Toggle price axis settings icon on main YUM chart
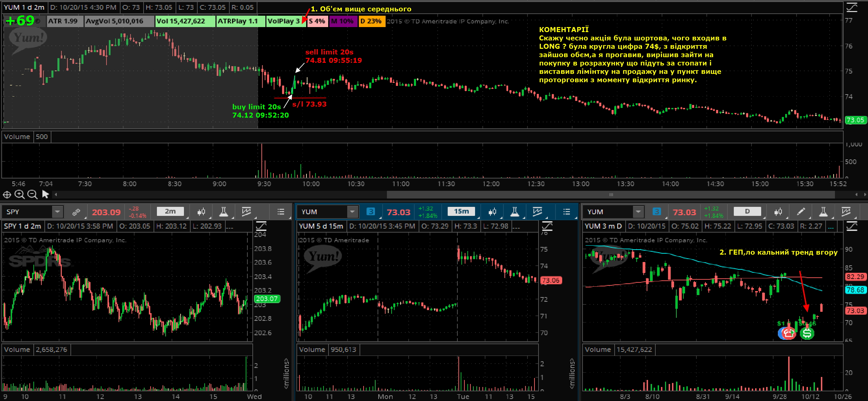The image size is (868, 401). (x=852, y=7)
